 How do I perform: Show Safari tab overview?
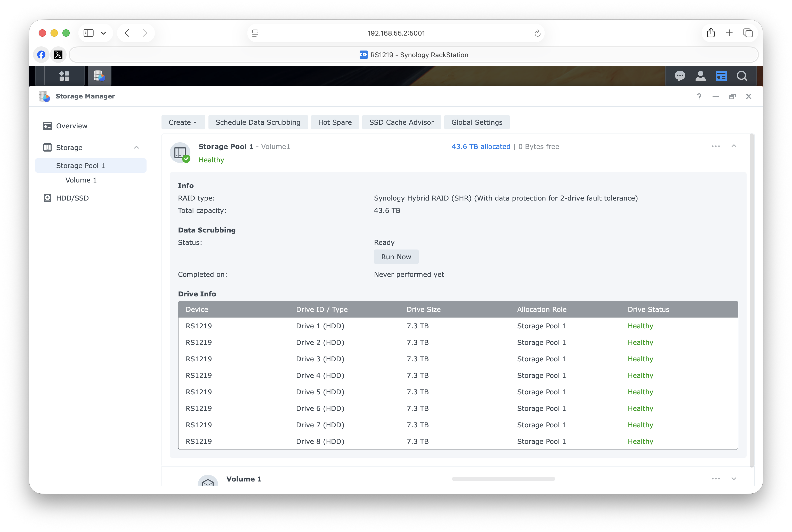pyautogui.click(x=748, y=33)
